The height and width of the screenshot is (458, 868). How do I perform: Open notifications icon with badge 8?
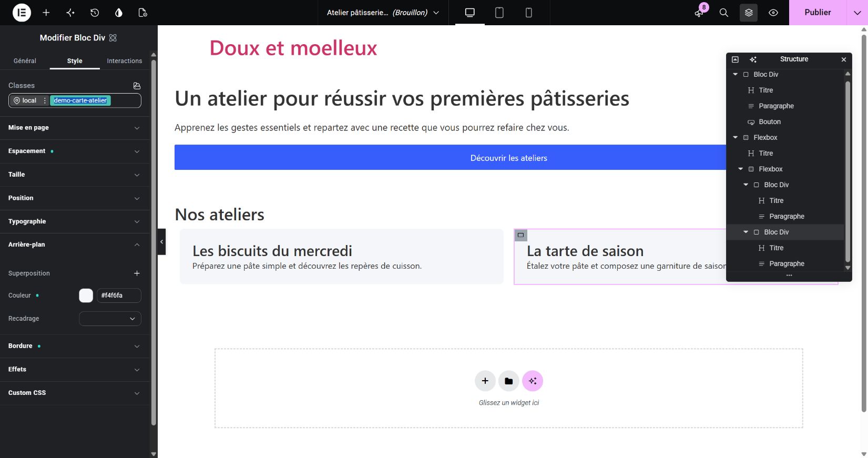coord(700,12)
